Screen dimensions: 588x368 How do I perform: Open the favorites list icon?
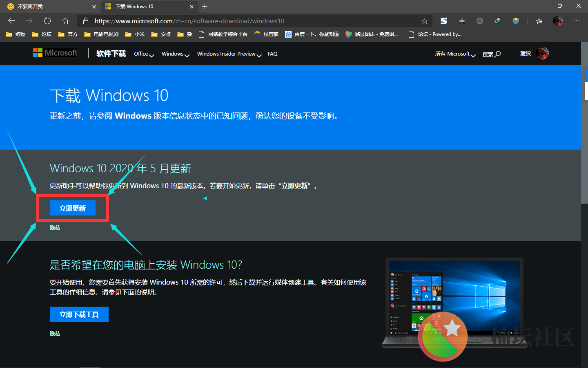[539, 21]
